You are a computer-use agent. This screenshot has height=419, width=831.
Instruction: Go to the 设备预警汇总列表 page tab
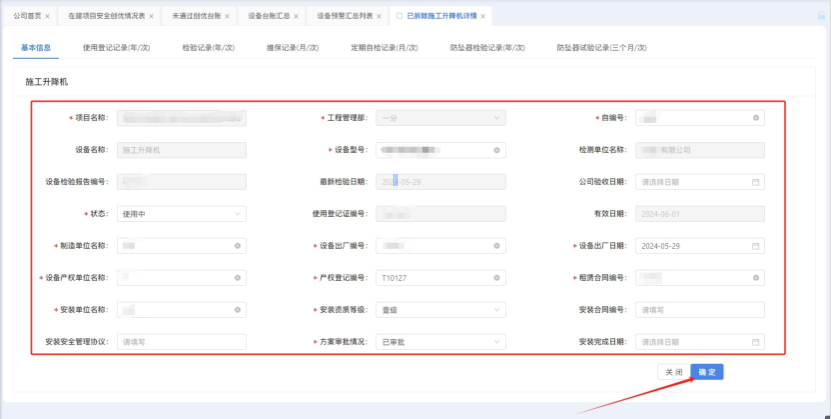[x=345, y=17]
